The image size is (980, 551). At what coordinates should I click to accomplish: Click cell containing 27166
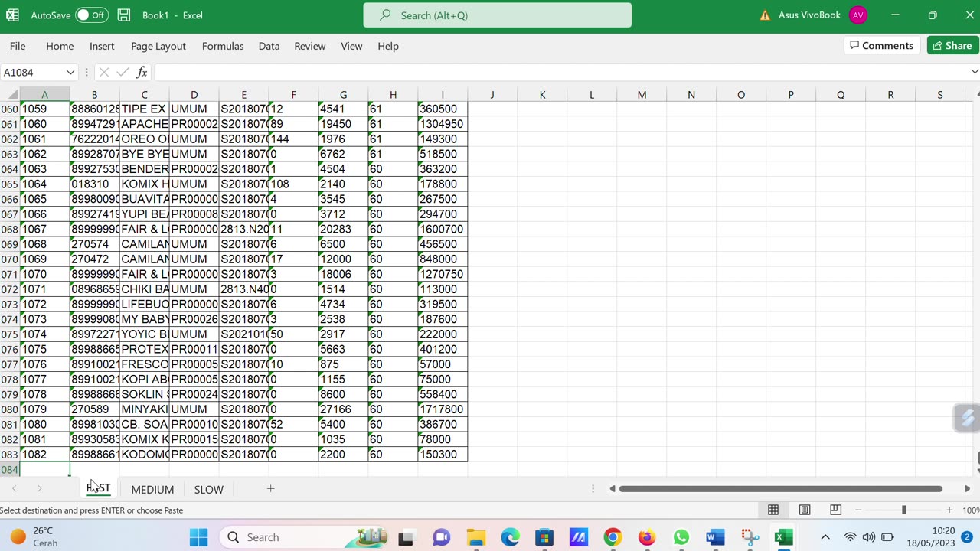click(x=343, y=409)
